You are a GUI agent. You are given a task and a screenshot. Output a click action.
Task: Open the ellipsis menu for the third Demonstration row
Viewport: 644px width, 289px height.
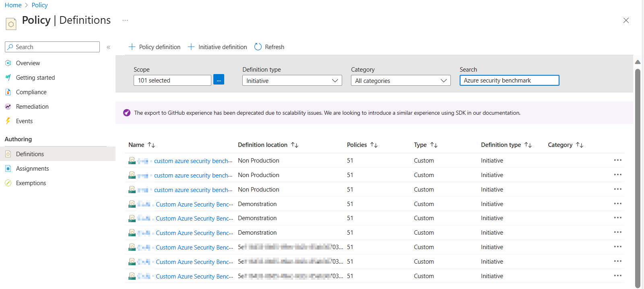pyautogui.click(x=618, y=232)
